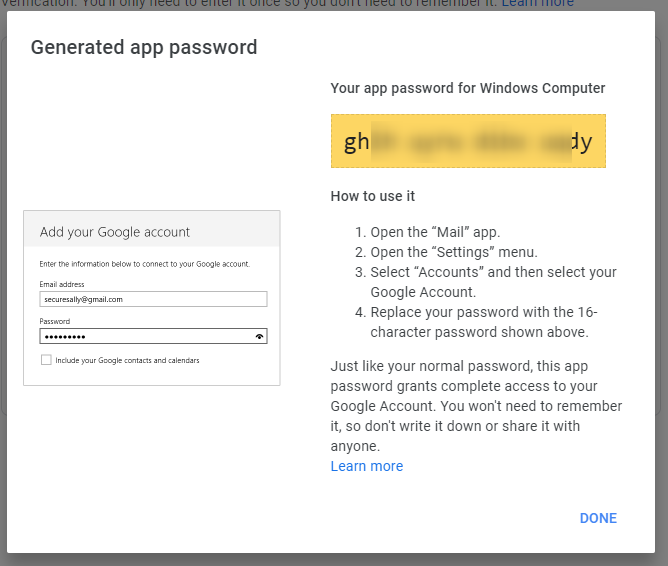Click step 1, Open the Mail app
Viewport: 668px width, 566px height.
pyautogui.click(x=435, y=232)
